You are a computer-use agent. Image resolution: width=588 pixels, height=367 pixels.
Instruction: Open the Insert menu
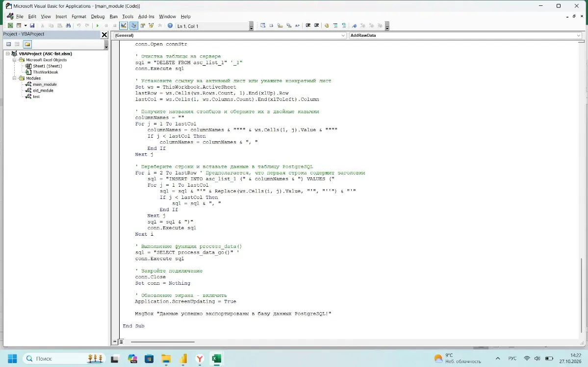tap(61, 17)
